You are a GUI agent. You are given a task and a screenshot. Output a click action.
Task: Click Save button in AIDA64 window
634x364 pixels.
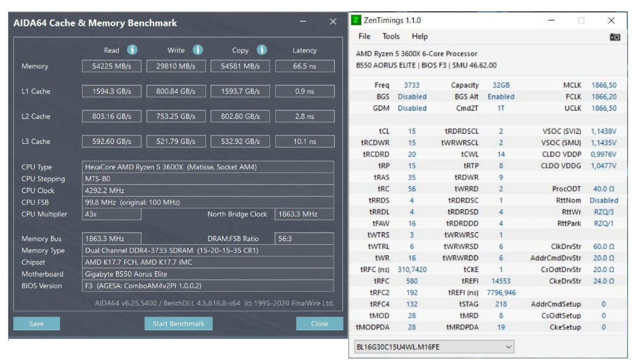point(36,324)
